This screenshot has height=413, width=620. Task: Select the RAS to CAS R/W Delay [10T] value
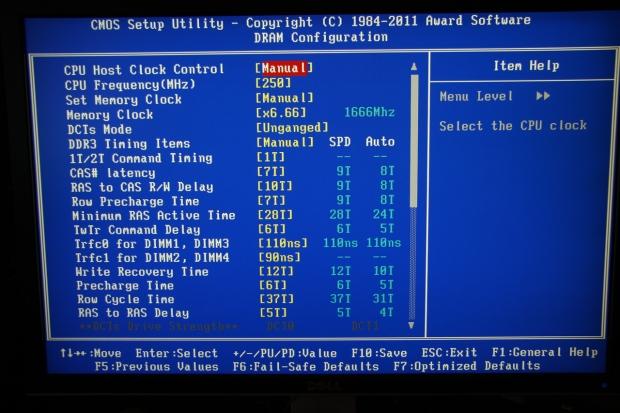(275, 186)
